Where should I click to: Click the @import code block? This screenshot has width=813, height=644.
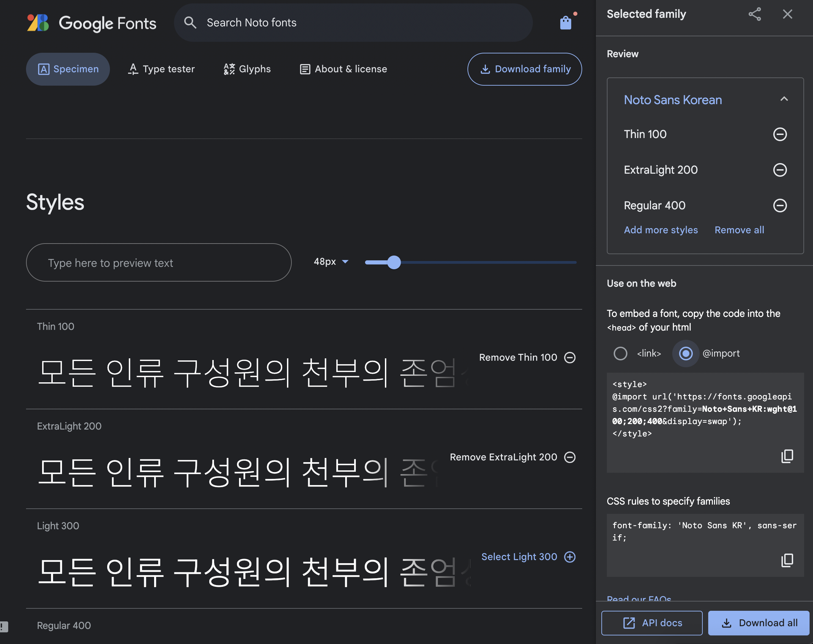point(705,423)
